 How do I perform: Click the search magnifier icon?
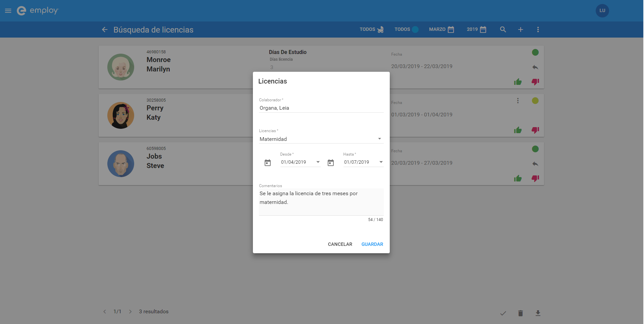pos(503,30)
